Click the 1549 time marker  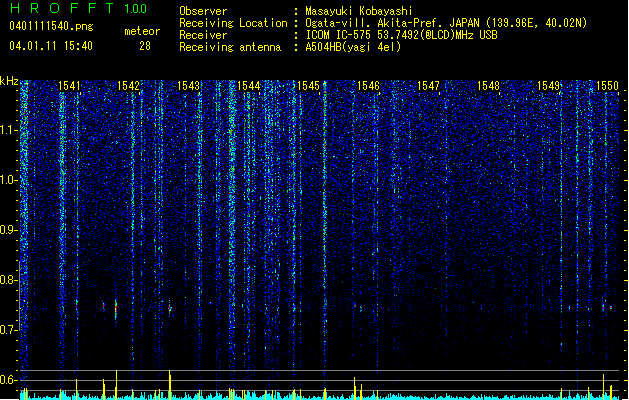[x=548, y=86]
